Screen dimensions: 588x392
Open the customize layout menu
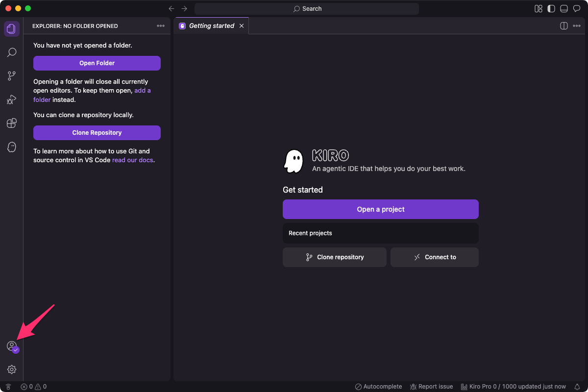(539, 9)
